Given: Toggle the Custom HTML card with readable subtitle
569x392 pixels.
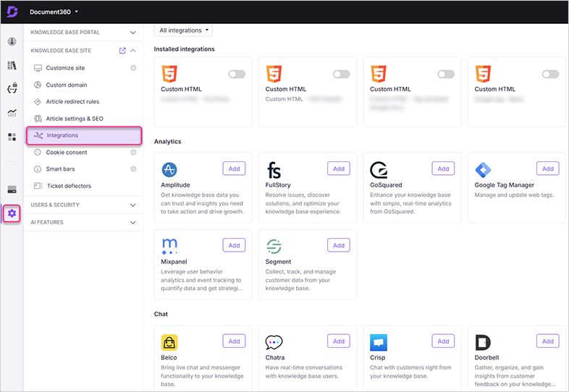Looking at the screenshot, I should [342, 74].
